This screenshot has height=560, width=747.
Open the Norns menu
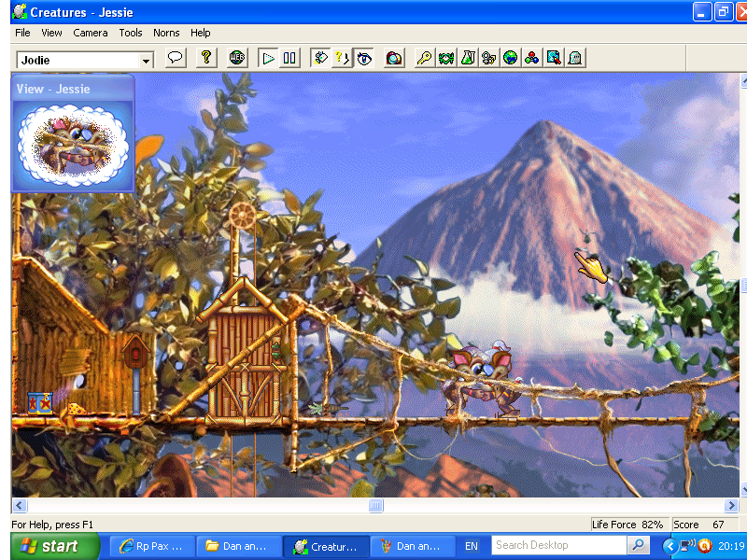point(166,33)
